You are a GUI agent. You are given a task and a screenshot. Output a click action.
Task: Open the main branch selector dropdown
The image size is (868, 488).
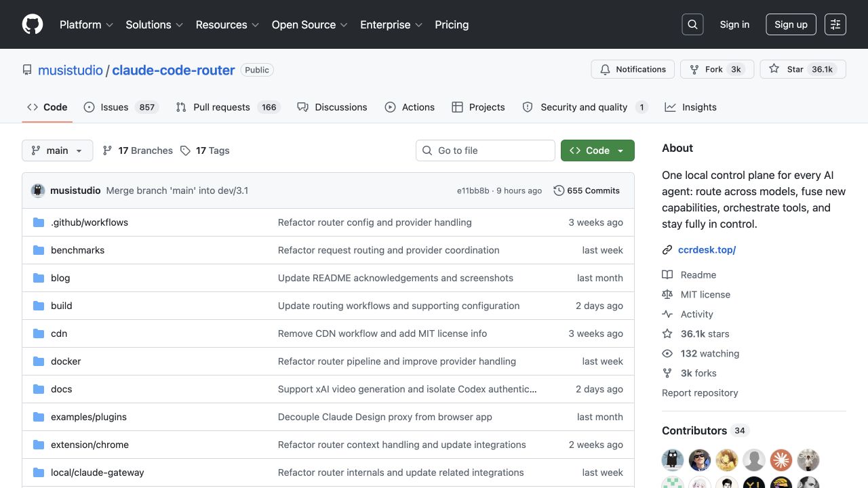(x=57, y=150)
